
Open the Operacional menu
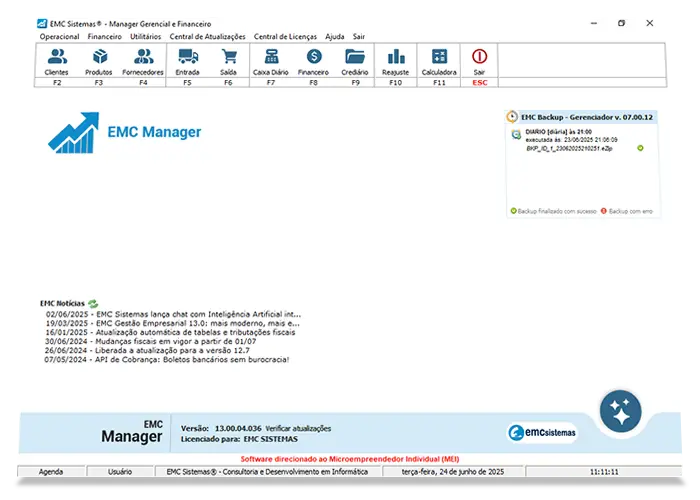[59, 37]
